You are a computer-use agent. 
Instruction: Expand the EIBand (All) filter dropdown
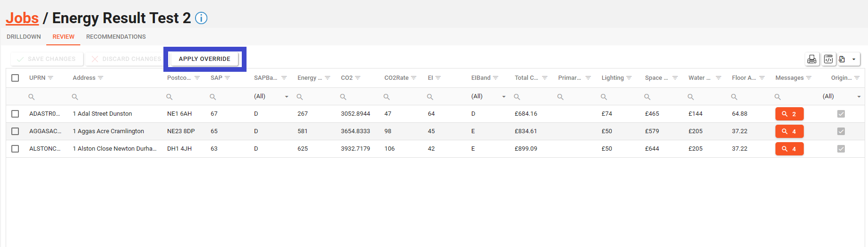click(x=503, y=97)
